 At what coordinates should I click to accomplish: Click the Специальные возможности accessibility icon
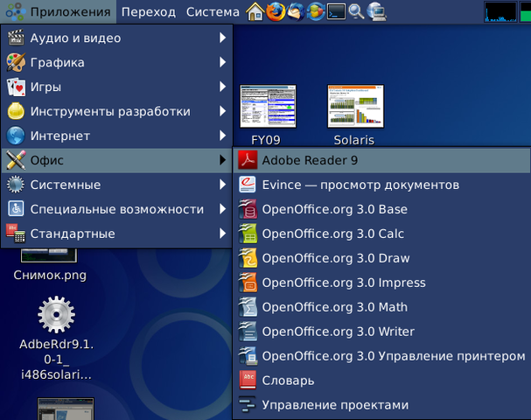click(x=16, y=209)
